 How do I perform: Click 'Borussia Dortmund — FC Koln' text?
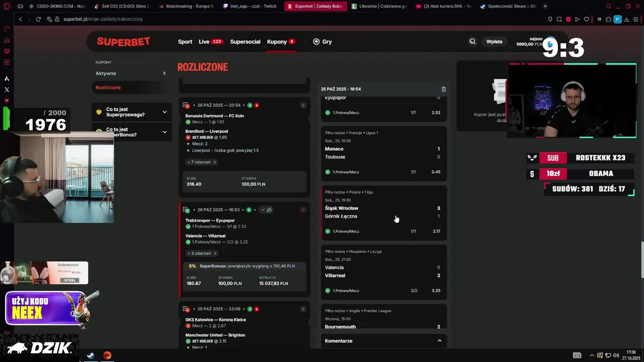click(x=214, y=116)
